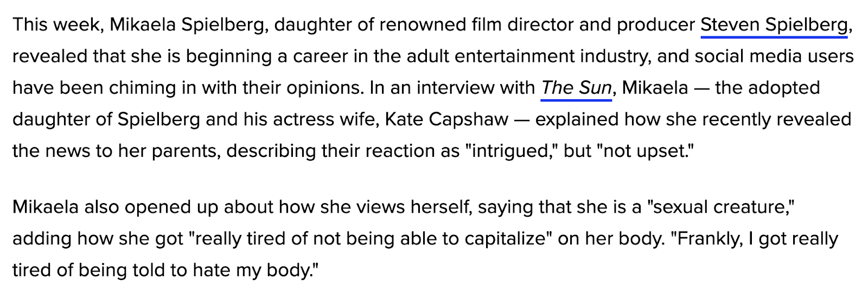Open The Sun interview link
Image resolution: width=868 pixels, height=292 pixels.
point(576,88)
